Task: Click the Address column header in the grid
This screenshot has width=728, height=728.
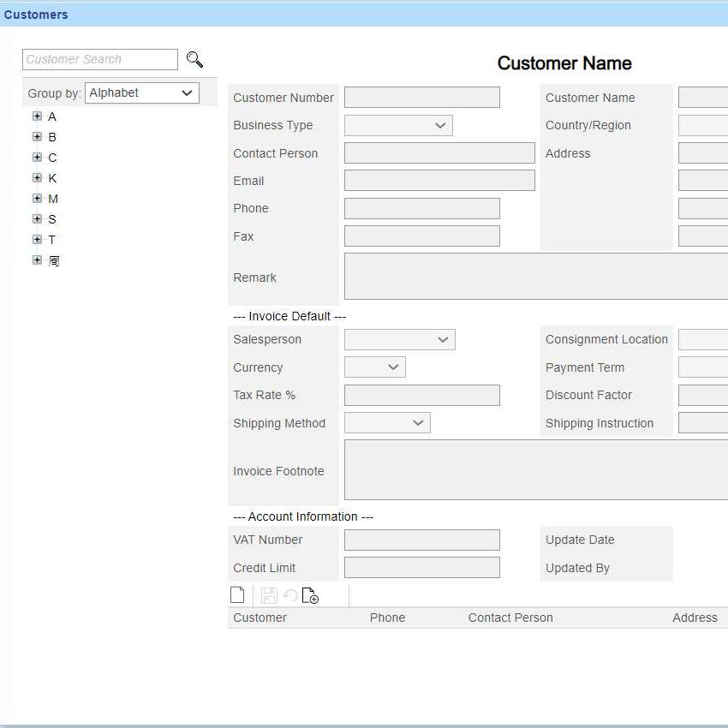Action: coord(695,618)
